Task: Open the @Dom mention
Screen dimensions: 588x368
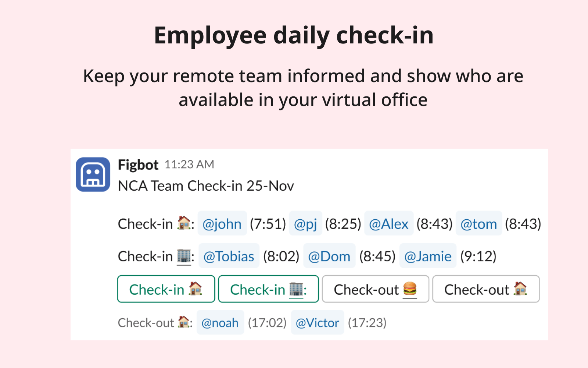Action: (329, 256)
